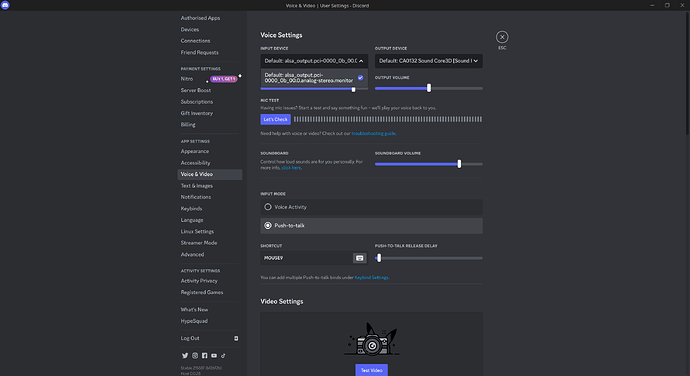Viewport: 690px width, 376px height.
Task: Start mic test with Let's Check
Action: pyautogui.click(x=275, y=119)
